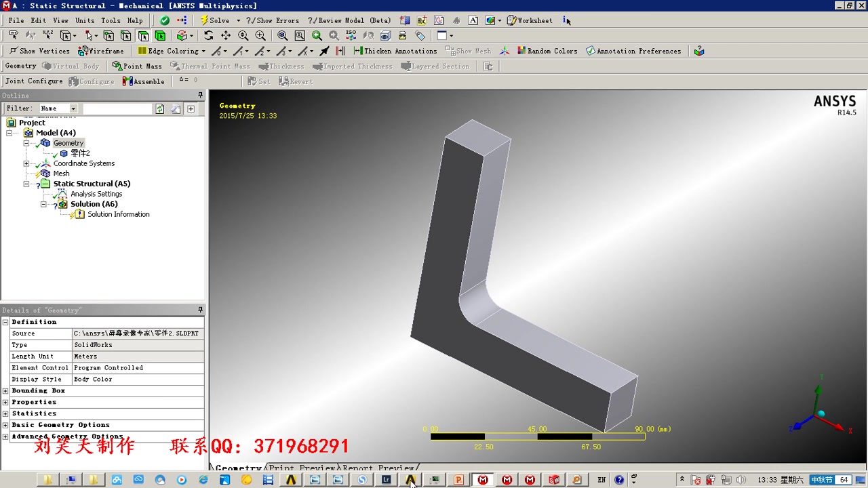Open the Filter Name dropdown
868x488 pixels.
[x=73, y=108]
